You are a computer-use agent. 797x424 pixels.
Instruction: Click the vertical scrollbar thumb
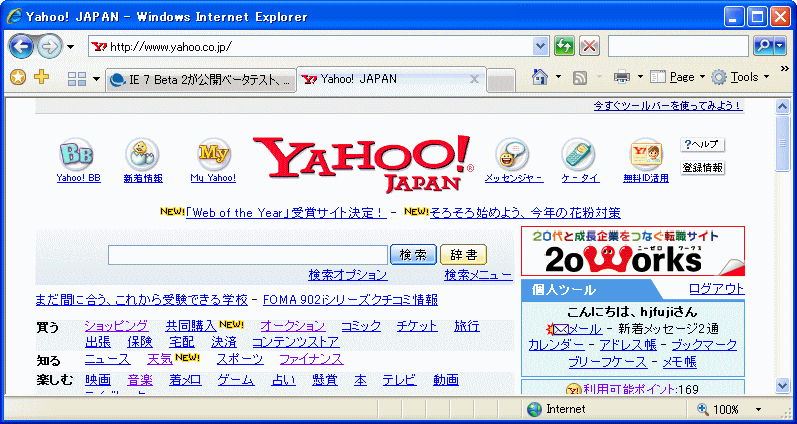[782, 143]
